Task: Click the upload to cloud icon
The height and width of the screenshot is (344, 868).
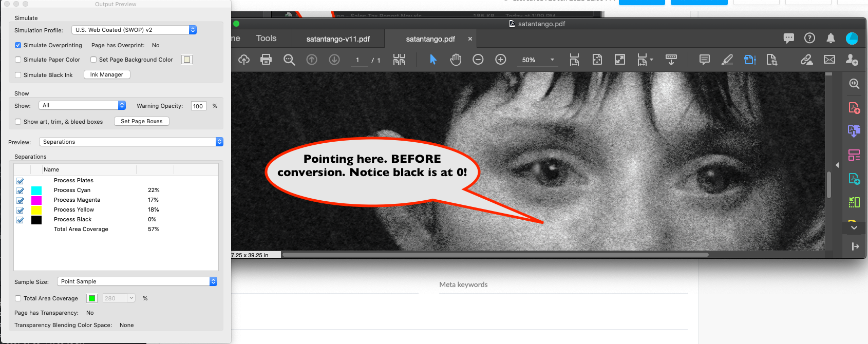Action: click(244, 60)
